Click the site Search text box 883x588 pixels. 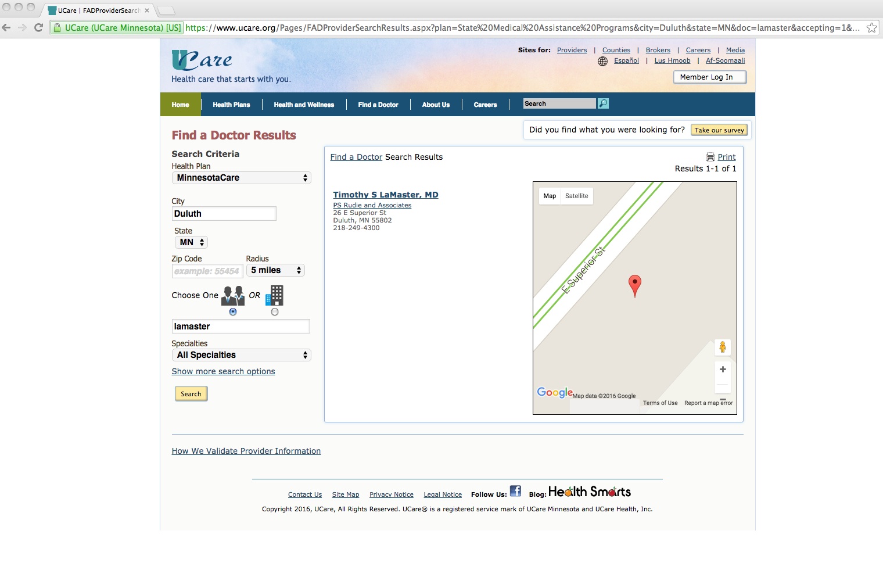tap(559, 103)
